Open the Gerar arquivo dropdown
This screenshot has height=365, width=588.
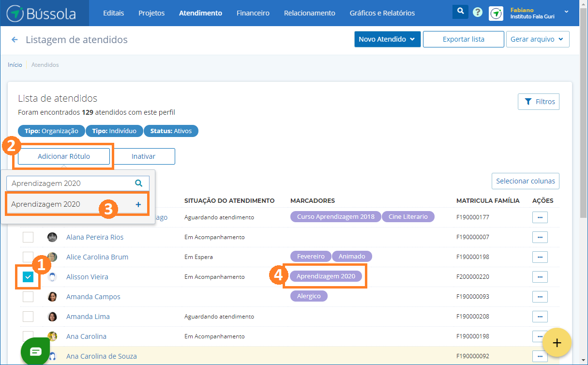pyautogui.click(x=537, y=39)
